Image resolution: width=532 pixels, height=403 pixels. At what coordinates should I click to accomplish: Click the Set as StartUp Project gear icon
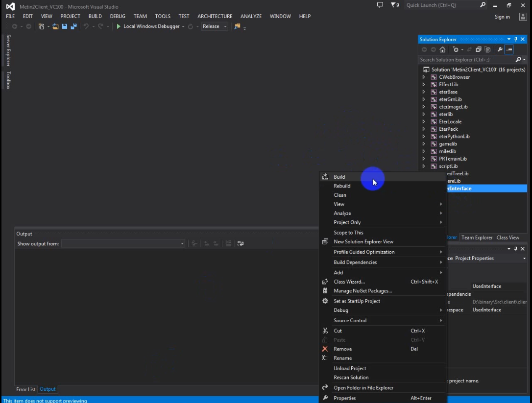[x=325, y=301]
